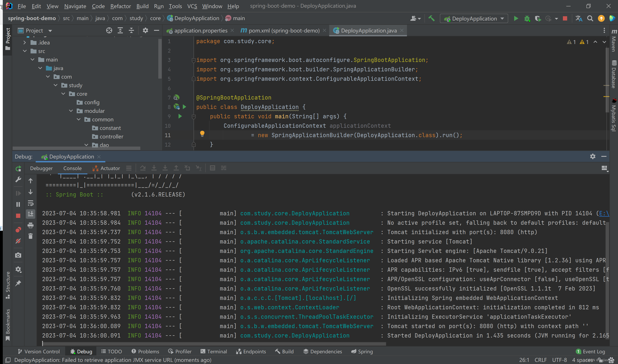Collapse the common package node

(79, 119)
